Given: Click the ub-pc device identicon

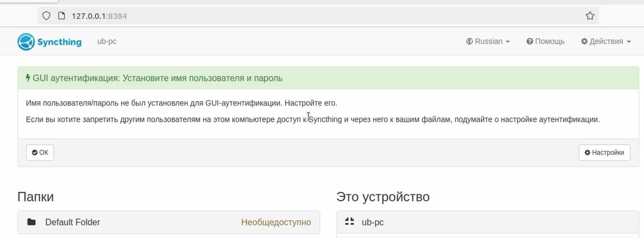Looking at the screenshot, I should pos(349,222).
